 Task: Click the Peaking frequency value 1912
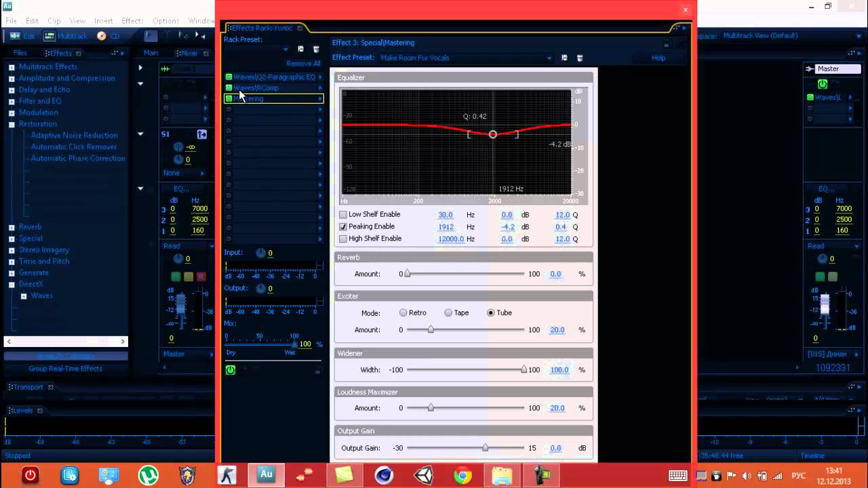446,227
